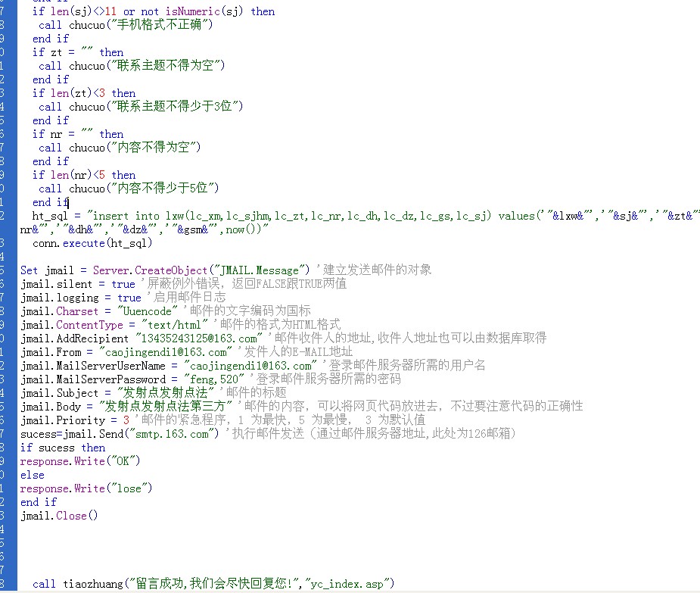Screen dimensions: 700x593
Task: Click the comment '启用邮件日志'
Action: (x=190, y=297)
